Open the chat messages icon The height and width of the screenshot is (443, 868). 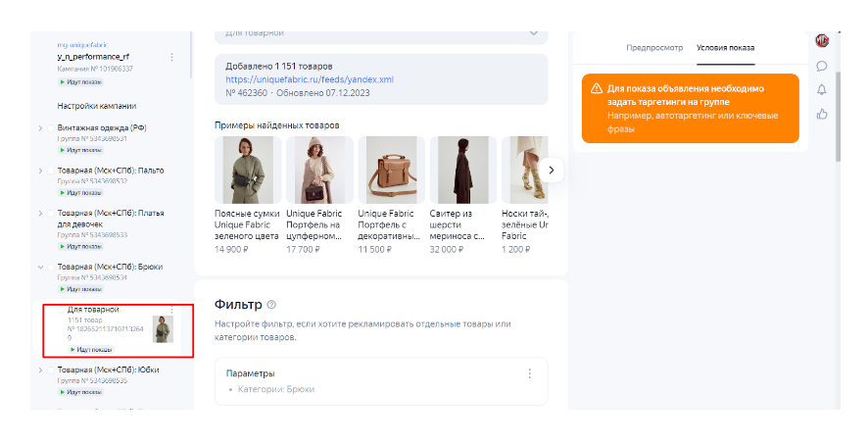point(822,66)
